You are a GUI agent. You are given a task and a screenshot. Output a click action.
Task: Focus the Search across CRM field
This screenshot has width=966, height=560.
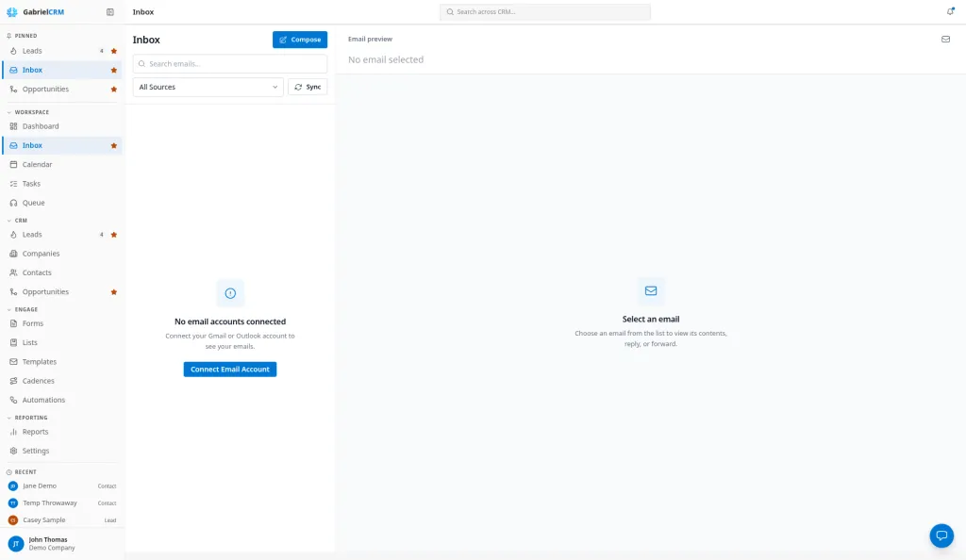(545, 11)
